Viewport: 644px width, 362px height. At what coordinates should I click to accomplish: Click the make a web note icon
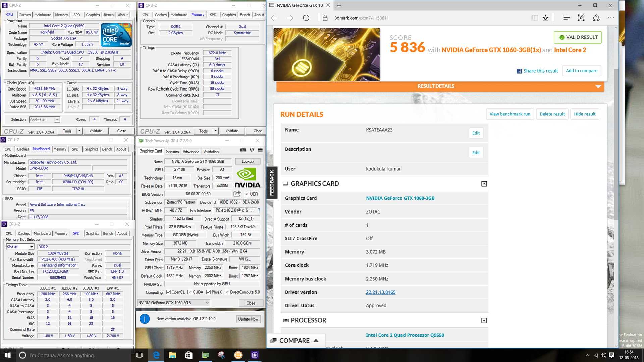click(x=581, y=18)
